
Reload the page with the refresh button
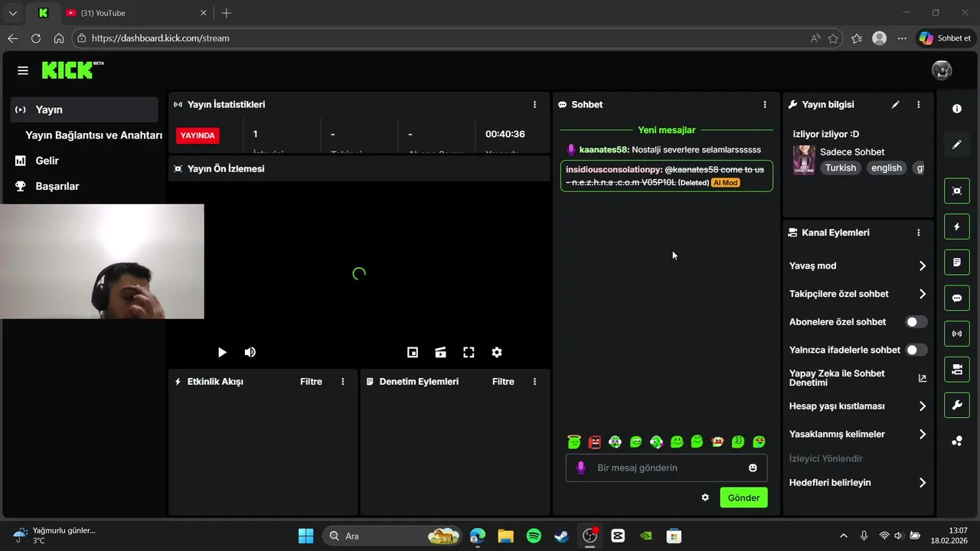pyautogui.click(x=36, y=38)
